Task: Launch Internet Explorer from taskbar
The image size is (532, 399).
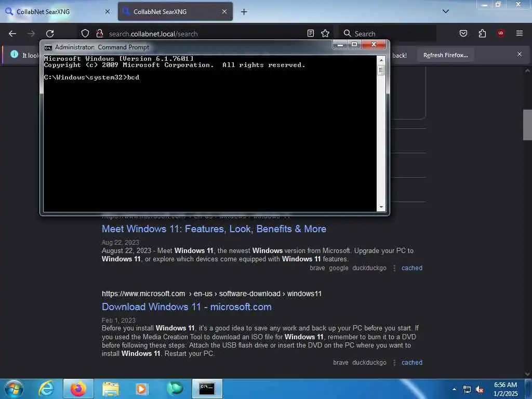Action: (46, 389)
